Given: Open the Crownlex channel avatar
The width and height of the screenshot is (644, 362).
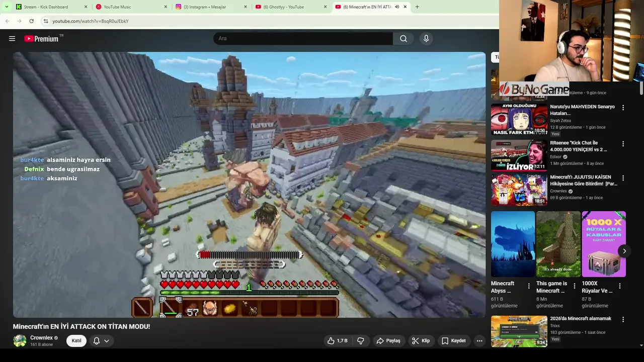Looking at the screenshot, I should (x=20, y=341).
